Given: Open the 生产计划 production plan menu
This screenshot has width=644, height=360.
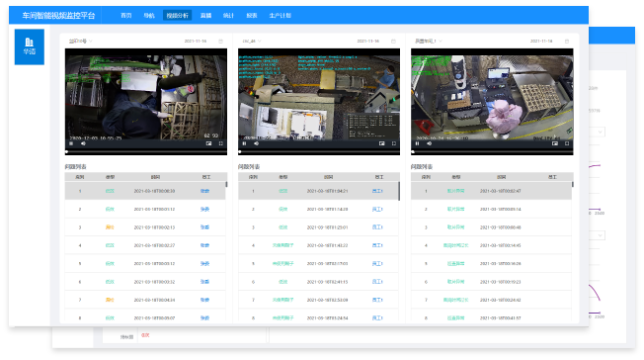Looking at the screenshot, I should click(x=281, y=16).
